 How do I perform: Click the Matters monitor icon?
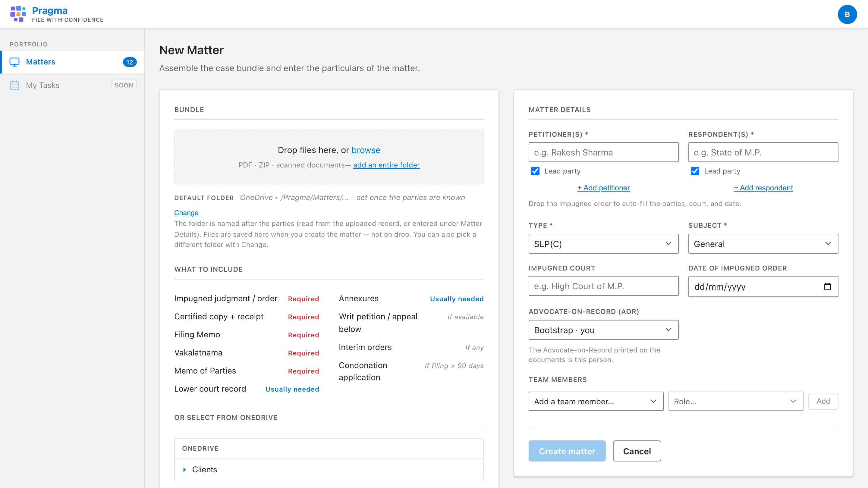click(x=14, y=62)
